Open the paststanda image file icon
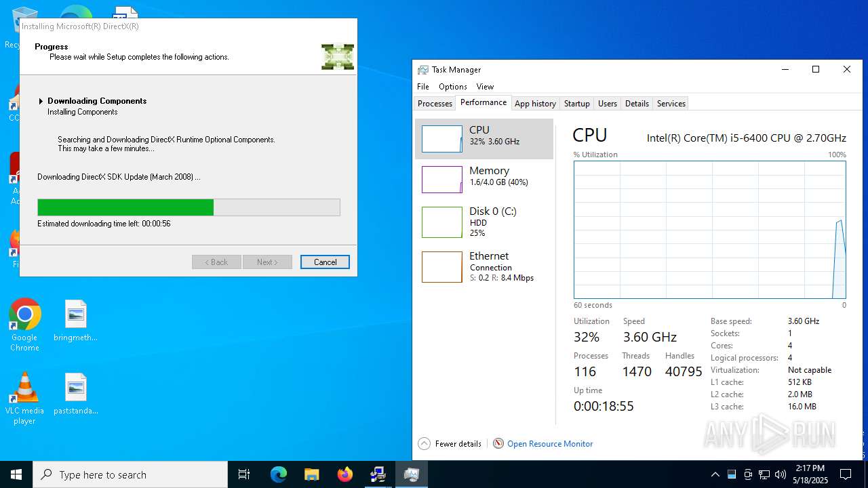 click(x=76, y=394)
